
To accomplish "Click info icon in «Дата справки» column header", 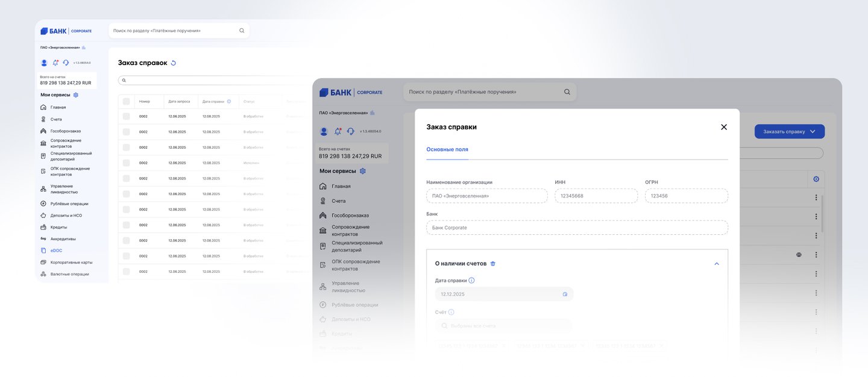I will tap(229, 101).
